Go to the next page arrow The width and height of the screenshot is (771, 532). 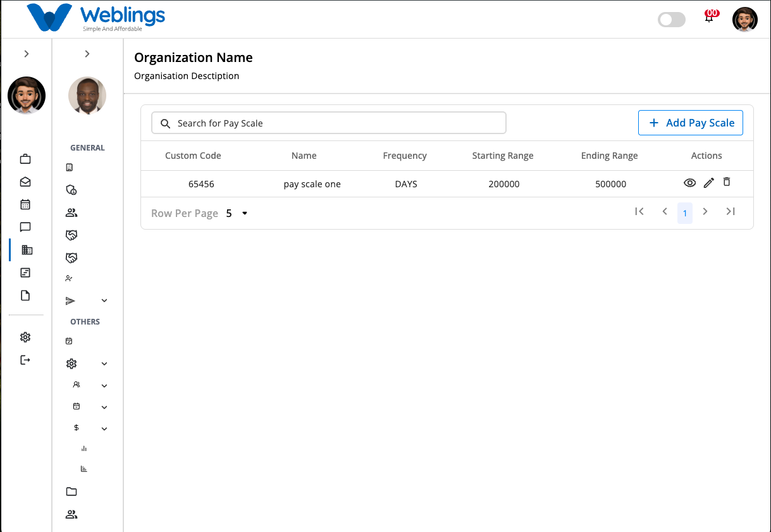705,211
